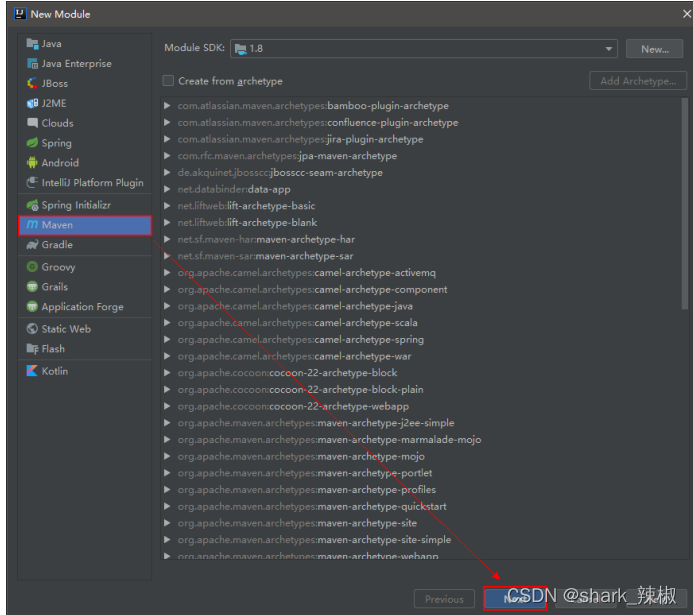This screenshot has height=615, width=693.
Task: Choose the Groovy module icon
Action: point(33,267)
